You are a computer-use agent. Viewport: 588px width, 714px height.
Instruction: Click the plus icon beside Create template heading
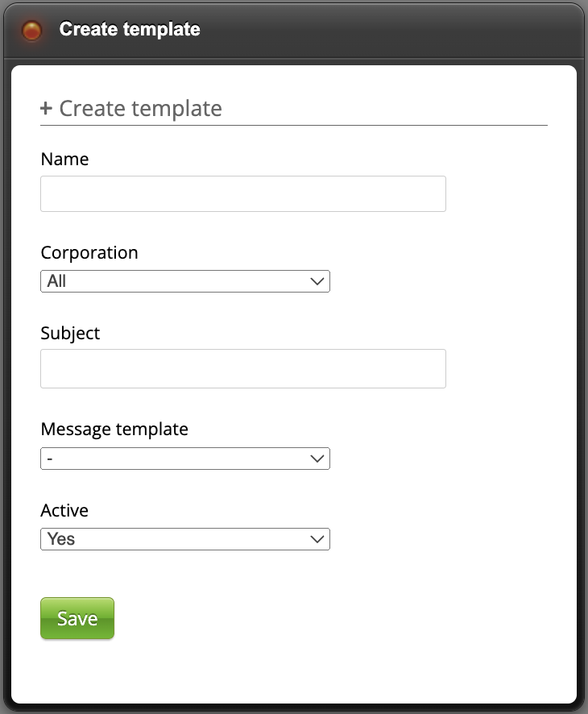(46, 108)
